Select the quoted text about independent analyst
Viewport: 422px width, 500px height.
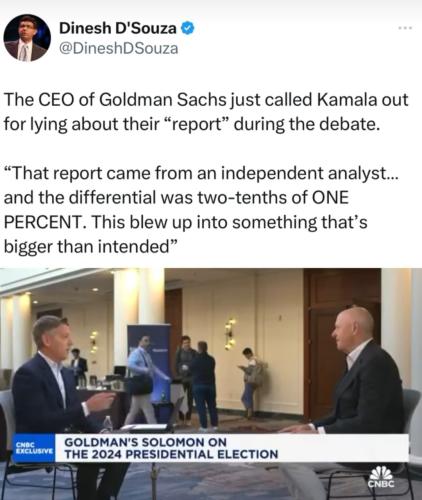(201, 210)
